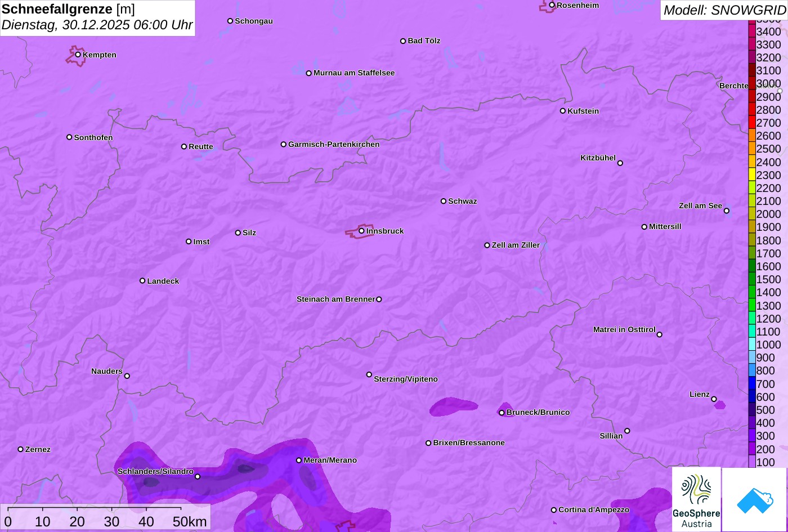Select the "Sterzing/Vipiteno" label
This screenshot has height=532, width=788.
pyautogui.click(x=406, y=379)
